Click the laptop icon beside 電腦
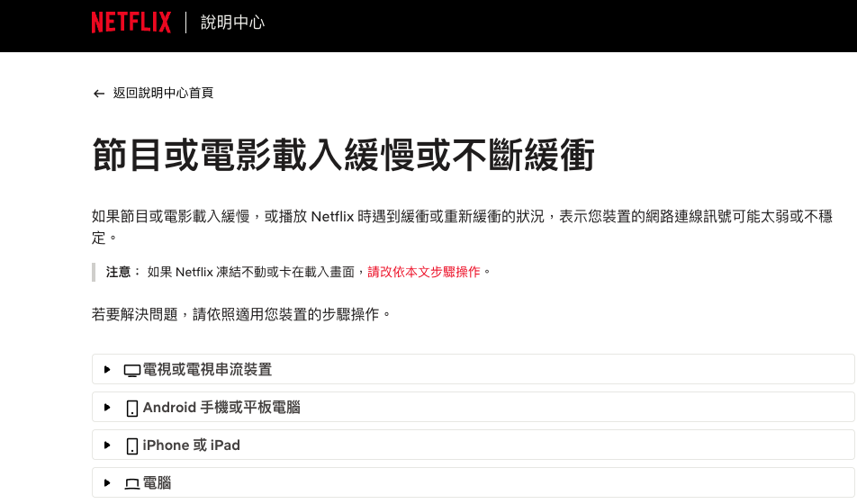This screenshot has width=857, height=504. [132, 484]
